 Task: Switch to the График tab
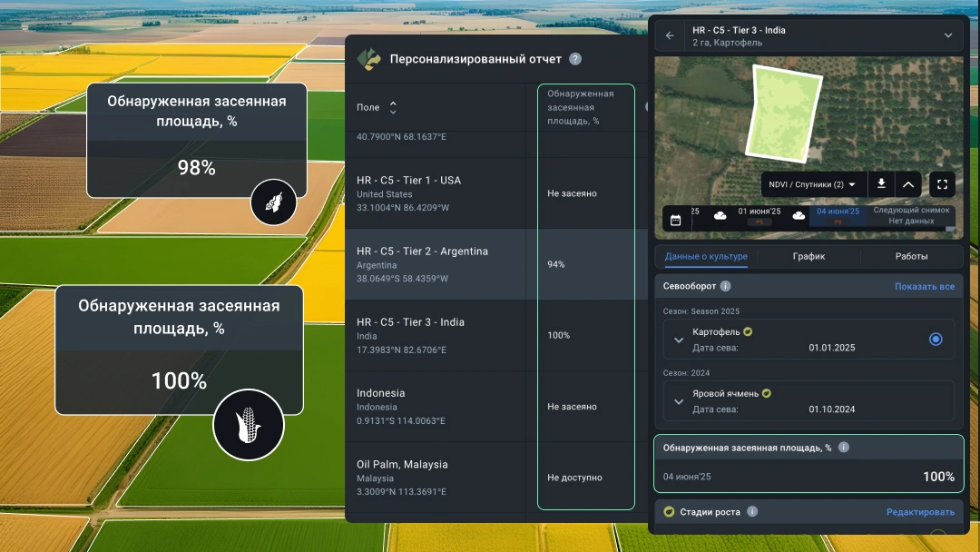(x=808, y=256)
